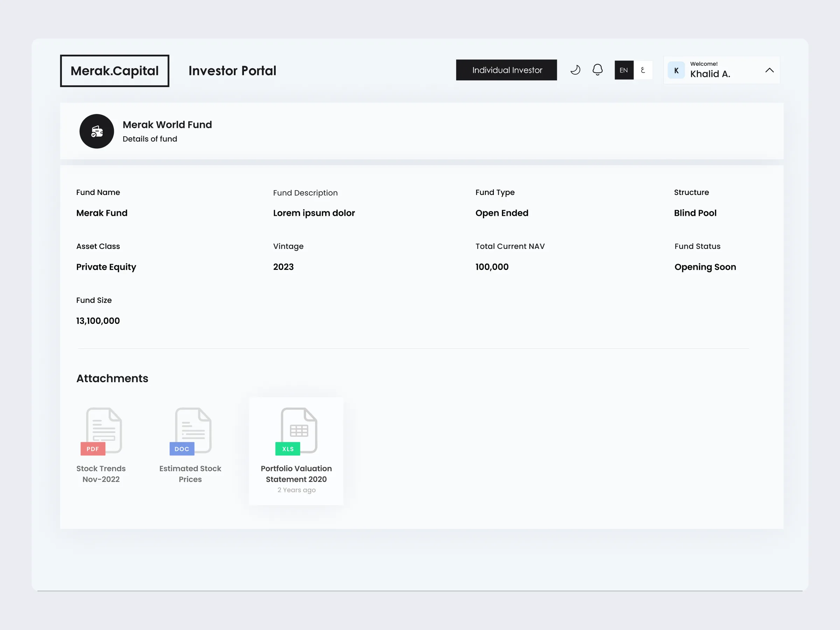Click the Private Equity asset class value
This screenshot has width=840, height=630.
[106, 267]
